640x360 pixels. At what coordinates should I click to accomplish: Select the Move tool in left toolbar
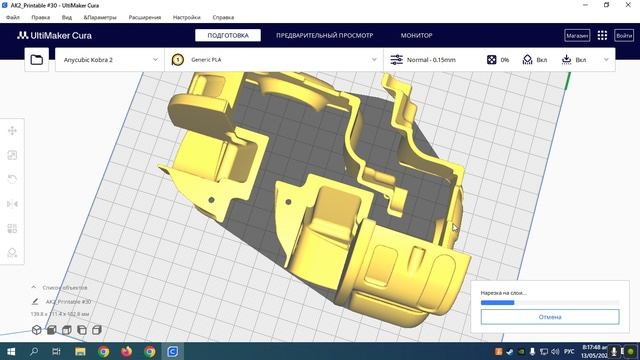pos(12,131)
